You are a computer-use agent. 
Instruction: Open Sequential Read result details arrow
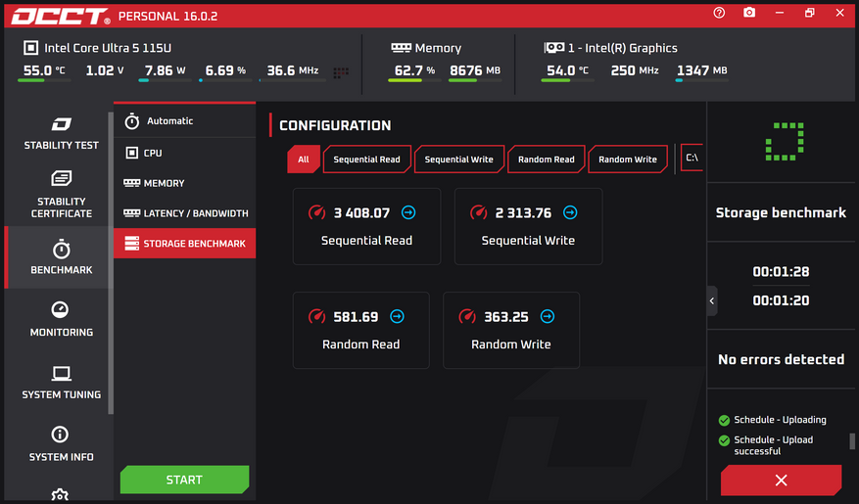click(x=408, y=212)
